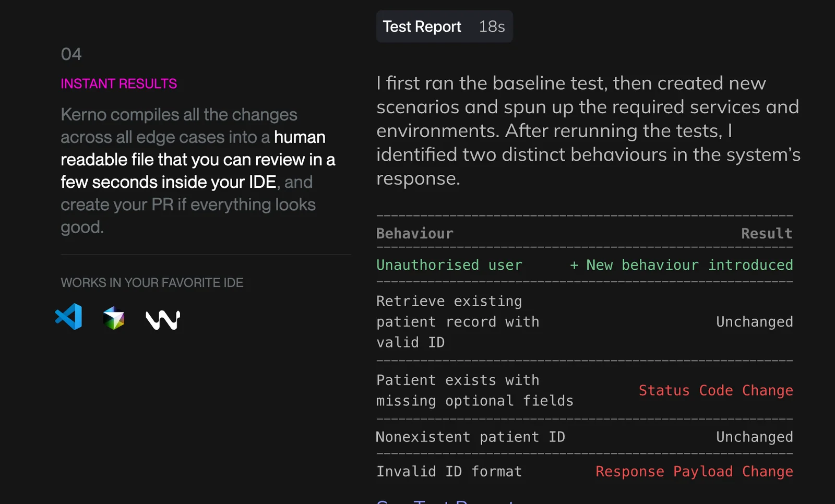Viewport: 835px width, 504px height.
Task: Toggle the New behaviour introduced result
Action: [x=681, y=265]
